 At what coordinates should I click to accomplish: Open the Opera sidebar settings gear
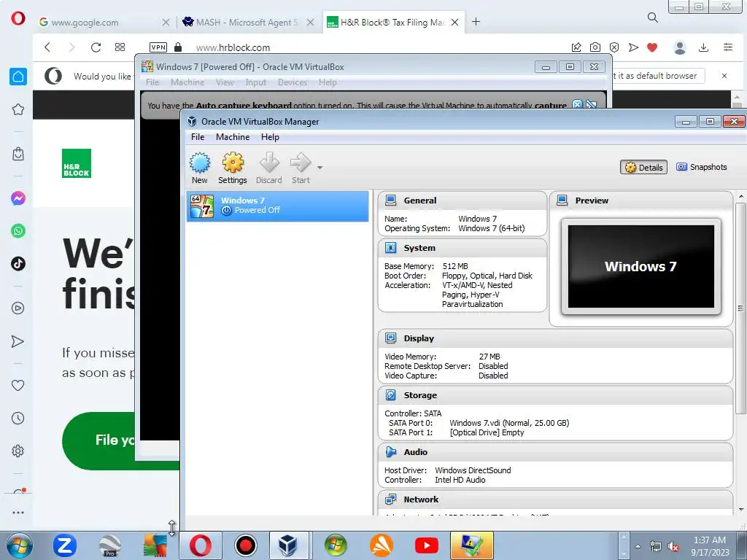tap(18, 451)
